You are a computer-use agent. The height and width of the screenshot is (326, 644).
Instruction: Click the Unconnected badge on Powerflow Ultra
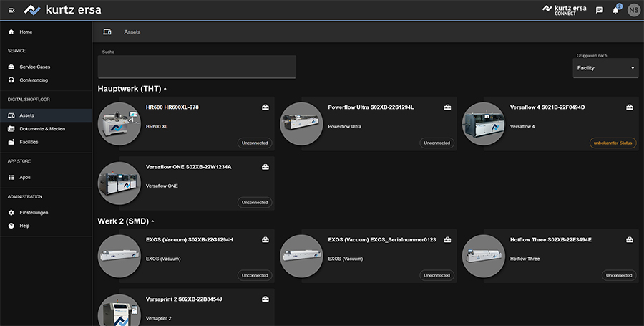point(436,143)
